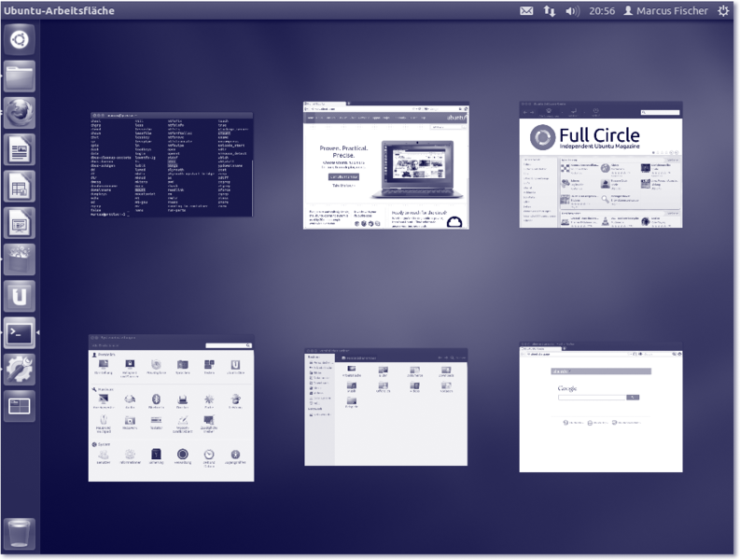Open the sound volume indicator menu
This screenshot has width=740, height=560.
[573, 11]
